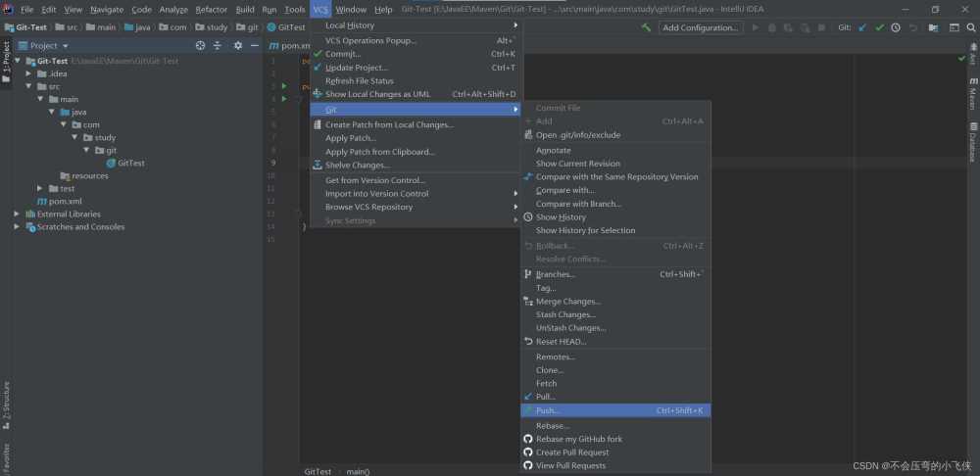Choose Create Pull Request in Git submenu
Viewport: 980px width, 476px height.
(x=615, y=452)
